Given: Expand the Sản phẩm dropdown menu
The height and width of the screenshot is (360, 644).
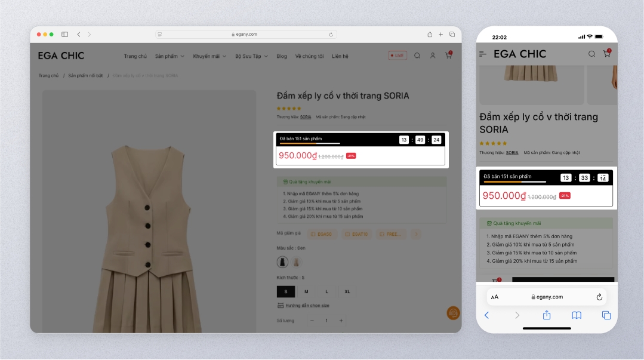Looking at the screenshot, I should point(170,56).
